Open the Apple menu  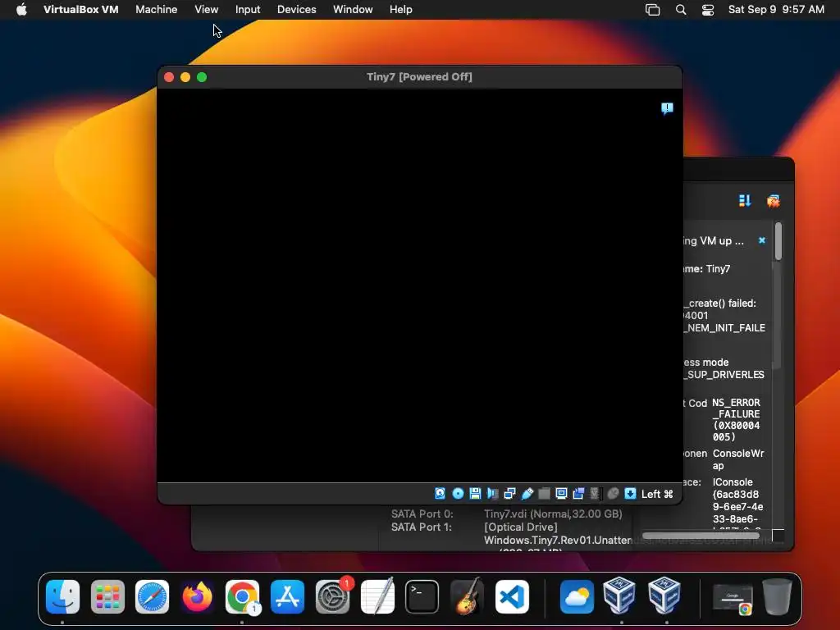coord(21,10)
